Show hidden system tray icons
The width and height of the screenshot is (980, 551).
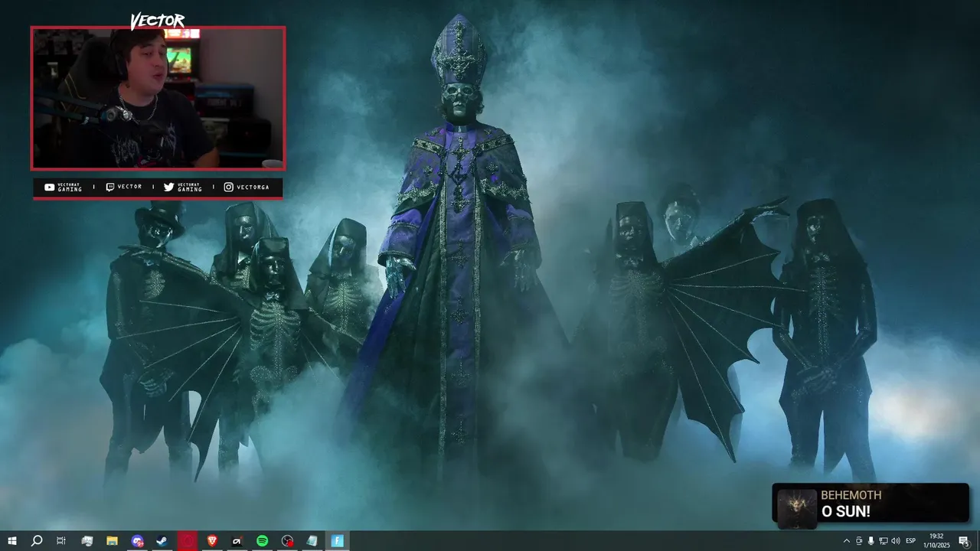tap(846, 541)
